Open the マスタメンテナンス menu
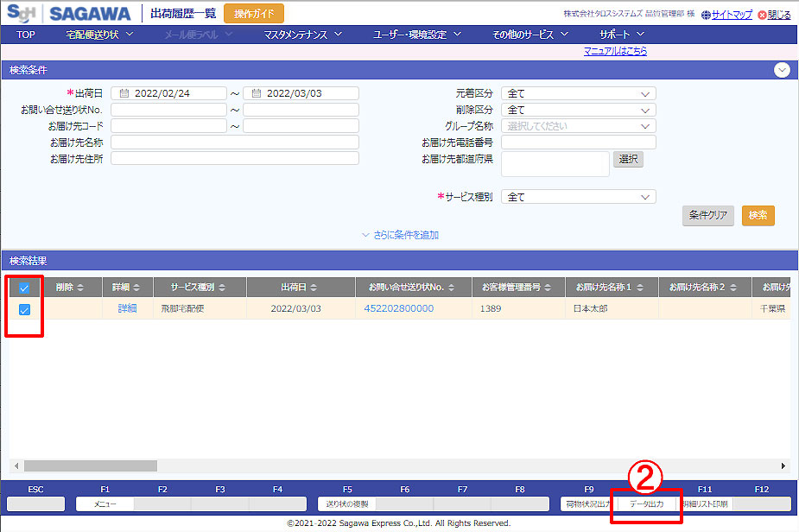This screenshot has height=532, width=799. (x=303, y=35)
